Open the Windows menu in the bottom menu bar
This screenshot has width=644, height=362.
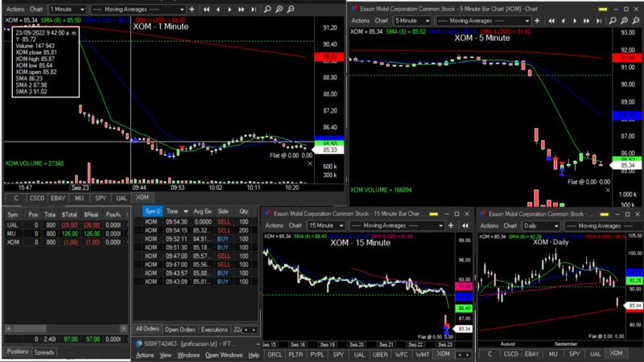point(188,355)
